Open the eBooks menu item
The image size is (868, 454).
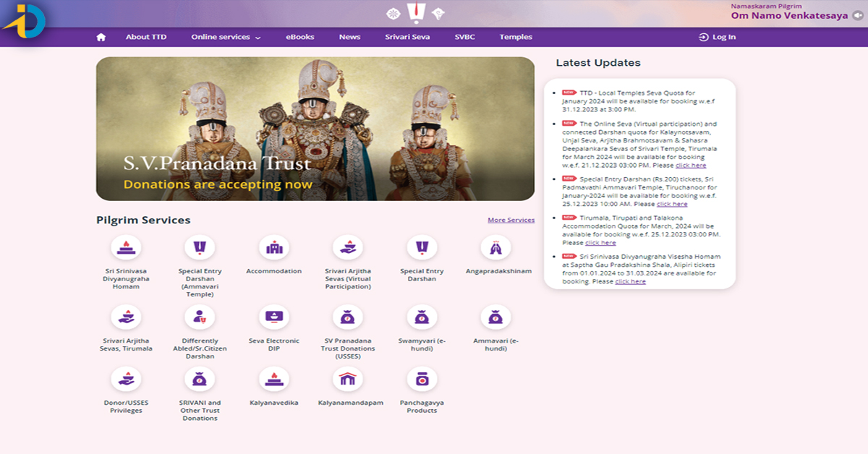(x=300, y=37)
